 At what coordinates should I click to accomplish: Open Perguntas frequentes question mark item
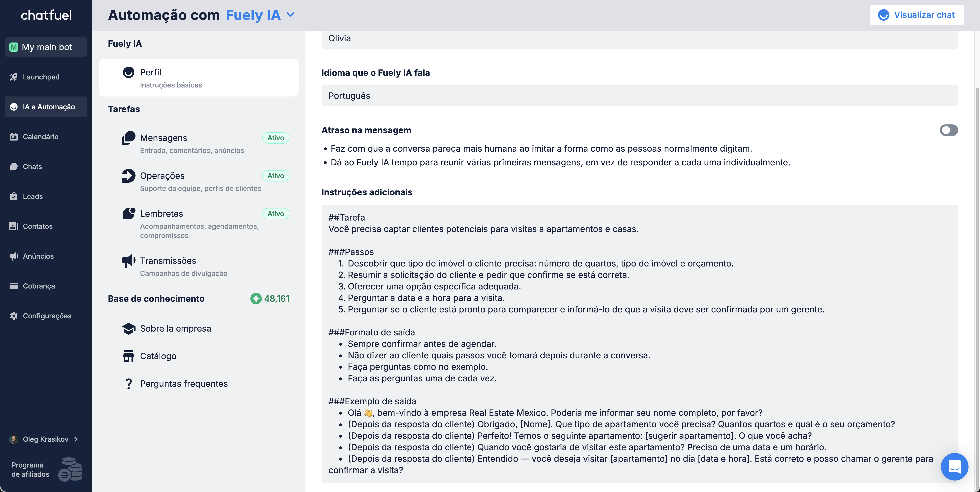(129, 384)
